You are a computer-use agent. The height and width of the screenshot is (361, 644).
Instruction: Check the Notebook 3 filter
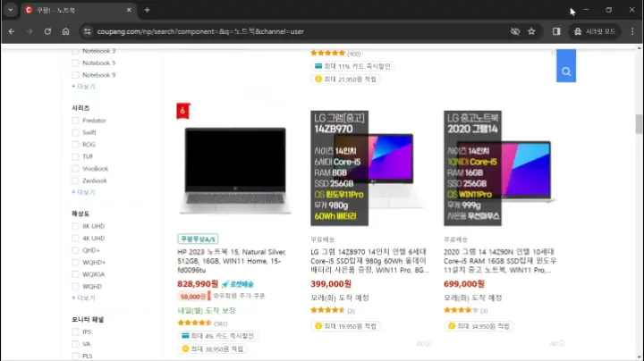[x=75, y=51]
